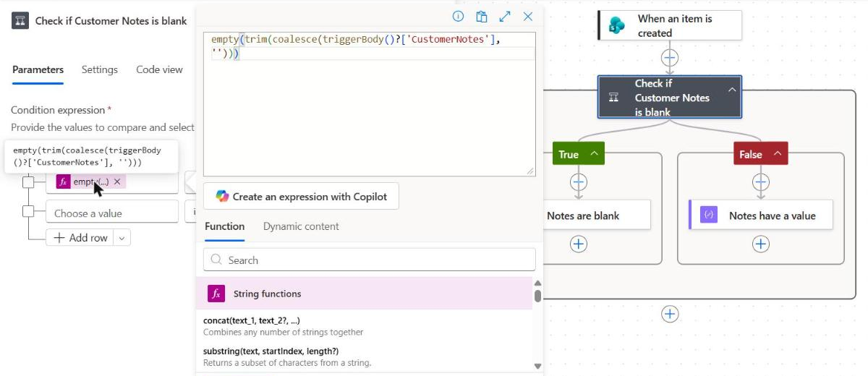Click the condition icon beside the panel title
The height and width of the screenshot is (376, 868).
(20, 21)
